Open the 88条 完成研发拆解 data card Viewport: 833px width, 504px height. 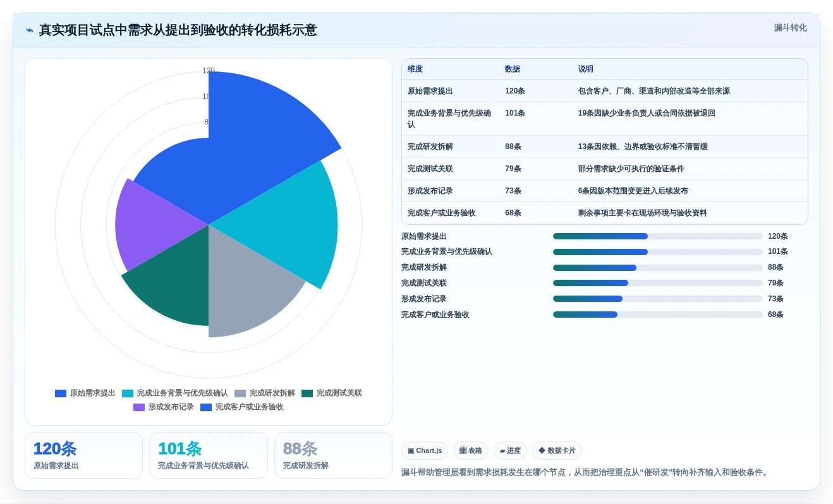[333, 455]
